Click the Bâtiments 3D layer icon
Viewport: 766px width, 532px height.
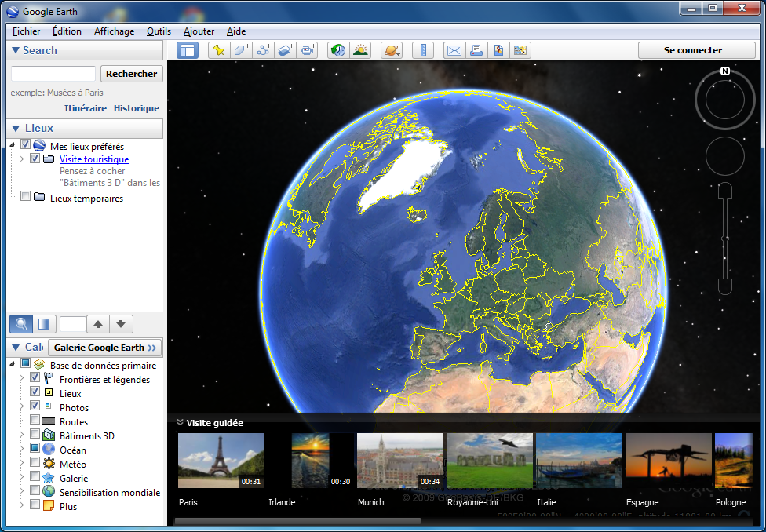pos(49,435)
